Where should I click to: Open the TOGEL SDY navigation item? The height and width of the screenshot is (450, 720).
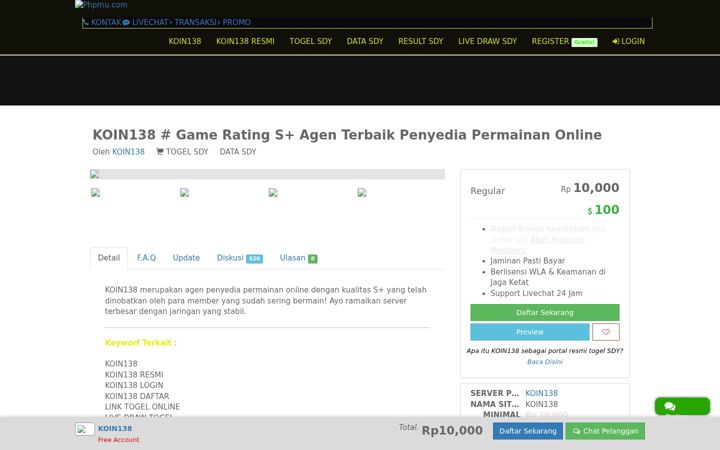click(310, 41)
